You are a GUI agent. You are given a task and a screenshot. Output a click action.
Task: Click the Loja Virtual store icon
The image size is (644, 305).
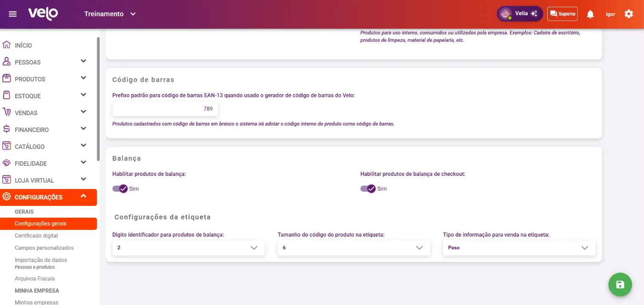click(x=6, y=180)
